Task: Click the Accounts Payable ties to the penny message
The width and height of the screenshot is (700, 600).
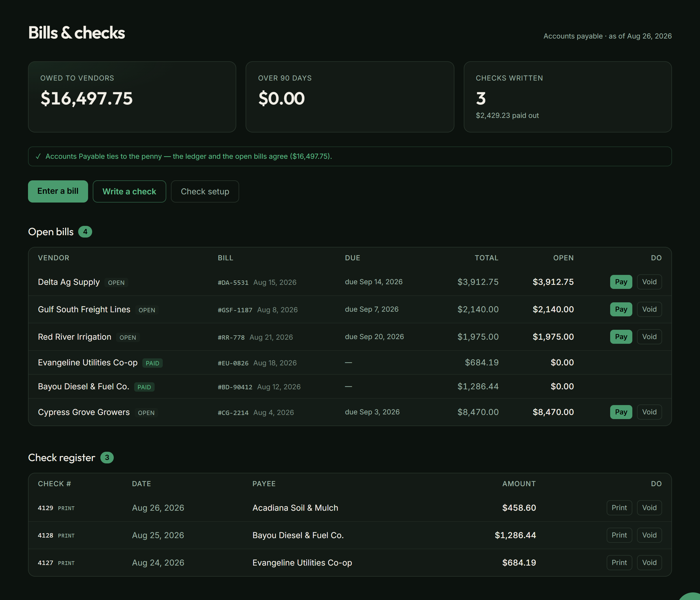Action: click(188, 156)
